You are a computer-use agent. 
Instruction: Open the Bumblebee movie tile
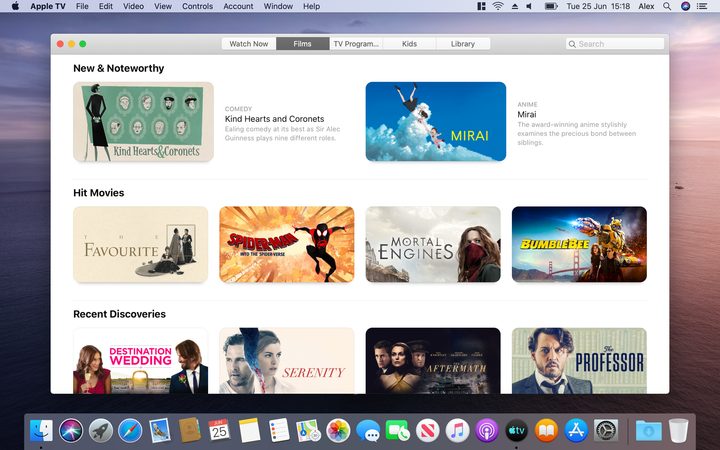tap(579, 244)
